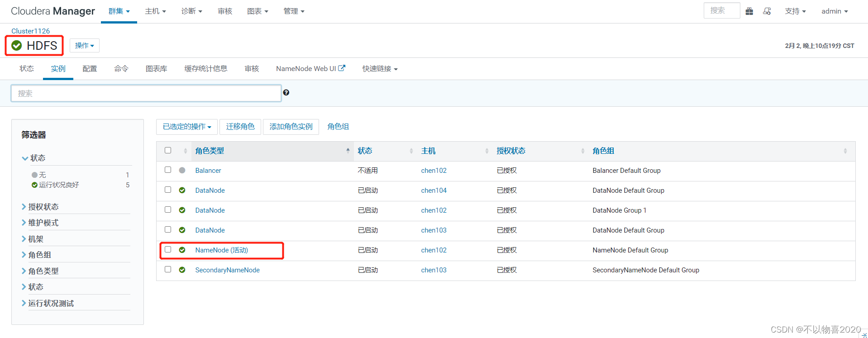Expand the 授权状态 filter
Viewport: 868px width, 338px height.
(40, 207)
